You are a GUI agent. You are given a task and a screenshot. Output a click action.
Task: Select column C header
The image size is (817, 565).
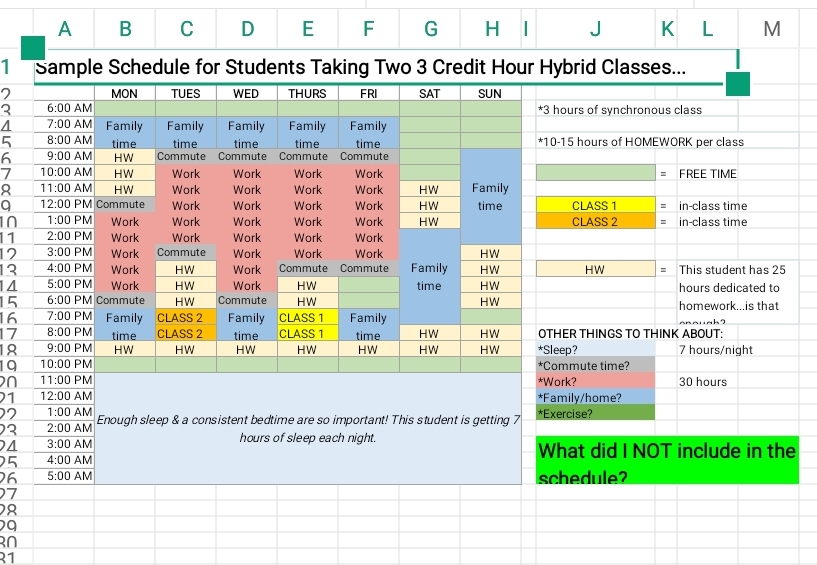click(186, 29)
